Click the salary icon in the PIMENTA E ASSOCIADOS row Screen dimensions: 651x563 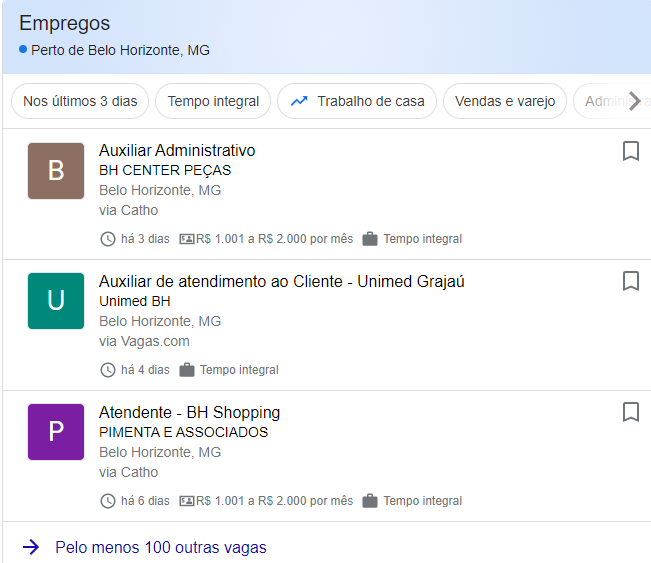[187, 501]
